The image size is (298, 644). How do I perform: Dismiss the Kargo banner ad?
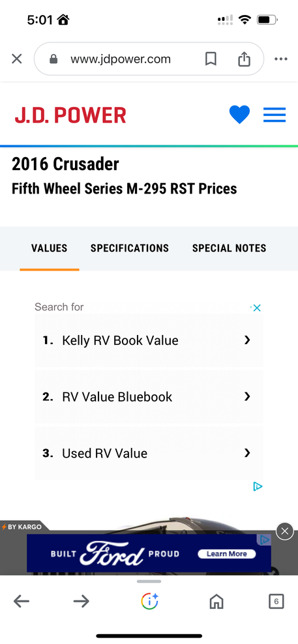pyautogui.click(x=284, y=531)
